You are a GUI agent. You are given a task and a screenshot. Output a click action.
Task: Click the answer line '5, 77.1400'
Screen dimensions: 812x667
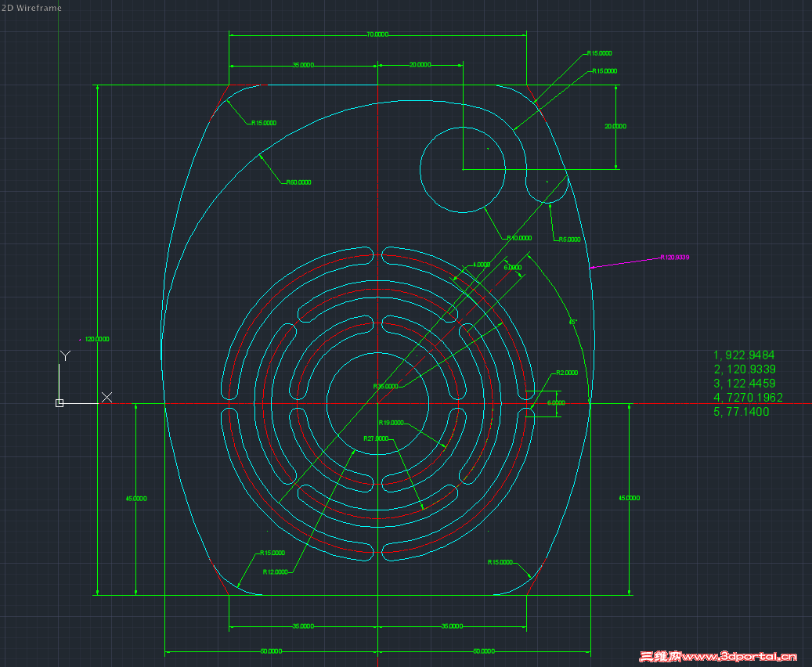(x=741, y=412)
